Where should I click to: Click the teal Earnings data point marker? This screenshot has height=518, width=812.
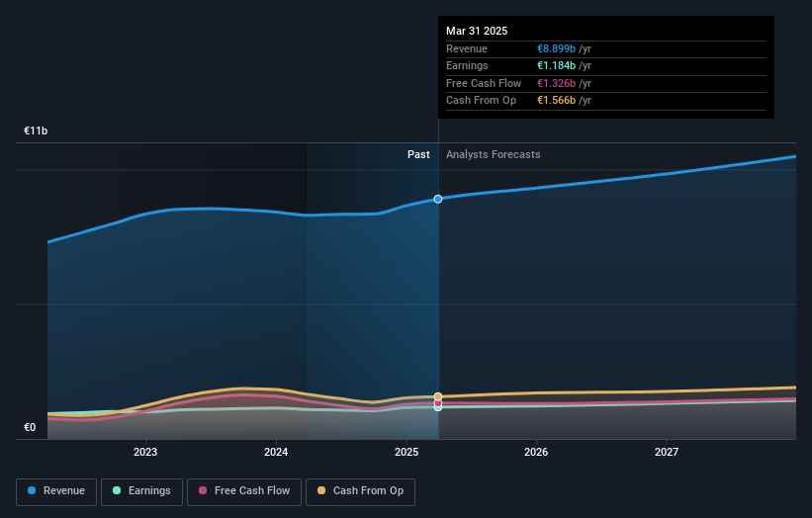pyautogui.click(x=438, y=407)
